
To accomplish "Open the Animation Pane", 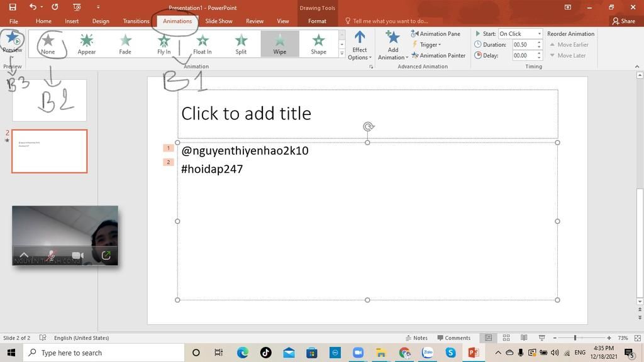I will pyautogui.click(x=436, y=34).
